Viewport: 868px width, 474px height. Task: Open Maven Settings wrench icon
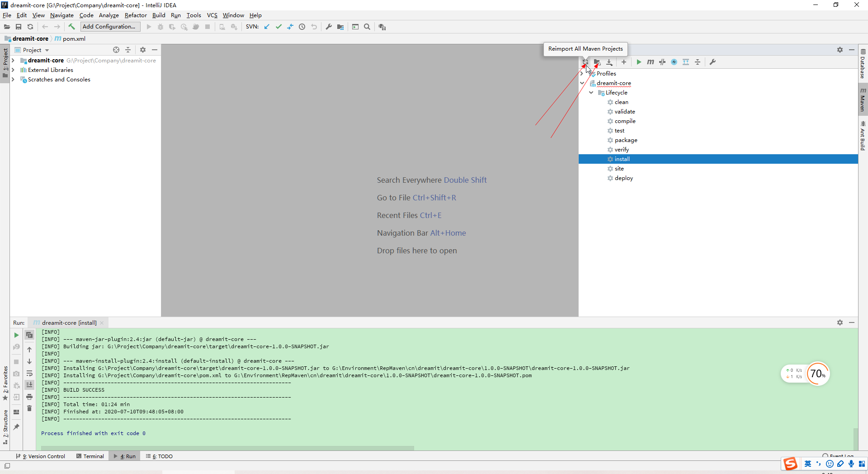pos(712,62)
